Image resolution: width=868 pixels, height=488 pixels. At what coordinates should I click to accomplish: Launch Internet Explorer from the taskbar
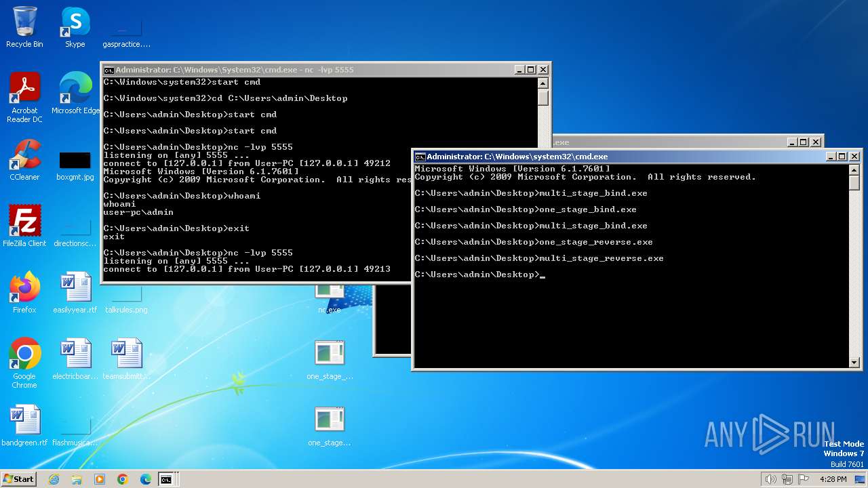[54, 479]
